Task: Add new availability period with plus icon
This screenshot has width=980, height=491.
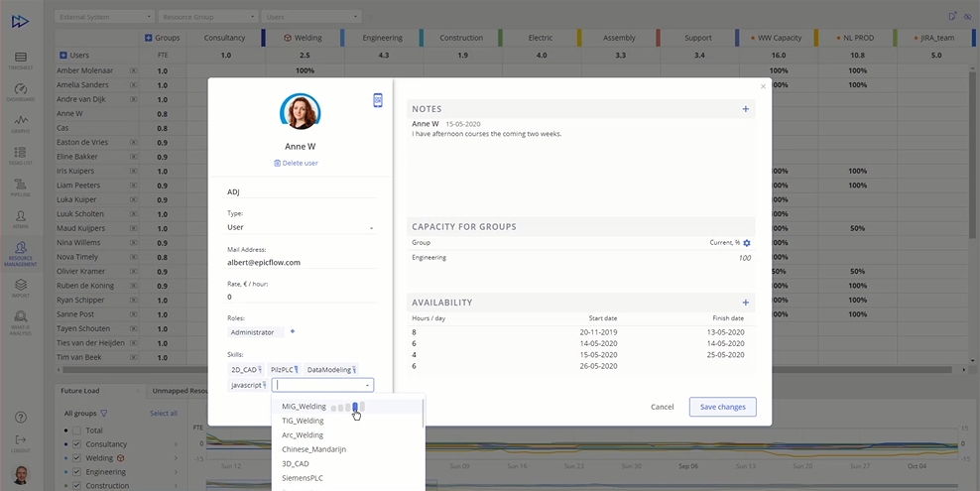Action: pos(746,303)
